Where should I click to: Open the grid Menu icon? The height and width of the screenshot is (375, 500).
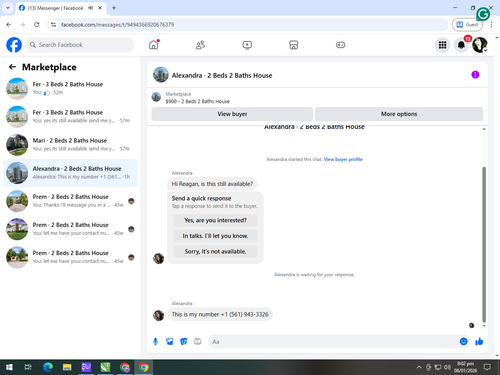(x=442, y=45)
